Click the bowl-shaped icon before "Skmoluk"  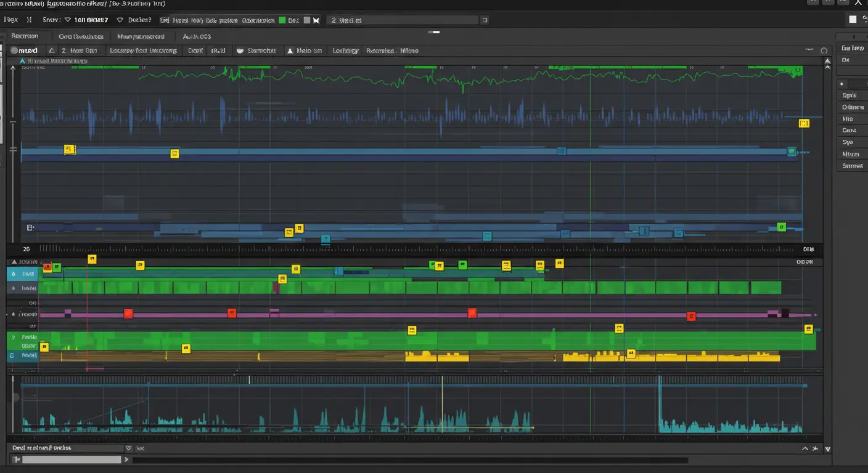pyautogui.click(x=240, y=51)
